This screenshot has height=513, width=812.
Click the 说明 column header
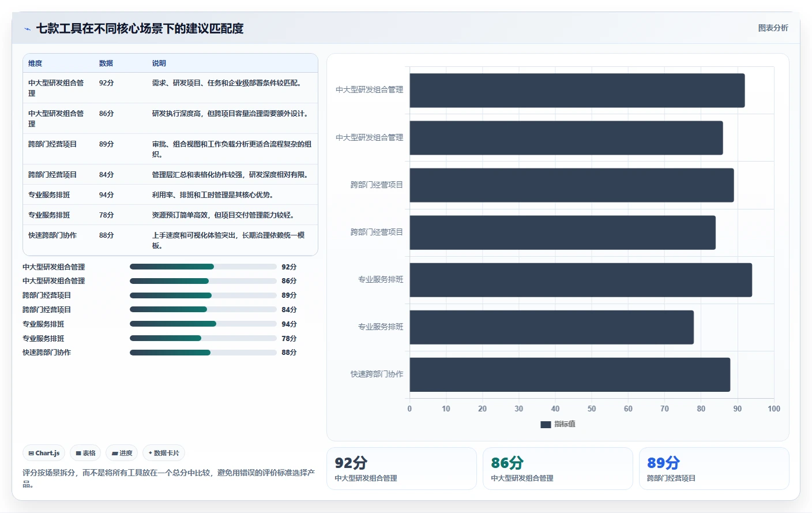pyautogui.click(x=159, y=63)
